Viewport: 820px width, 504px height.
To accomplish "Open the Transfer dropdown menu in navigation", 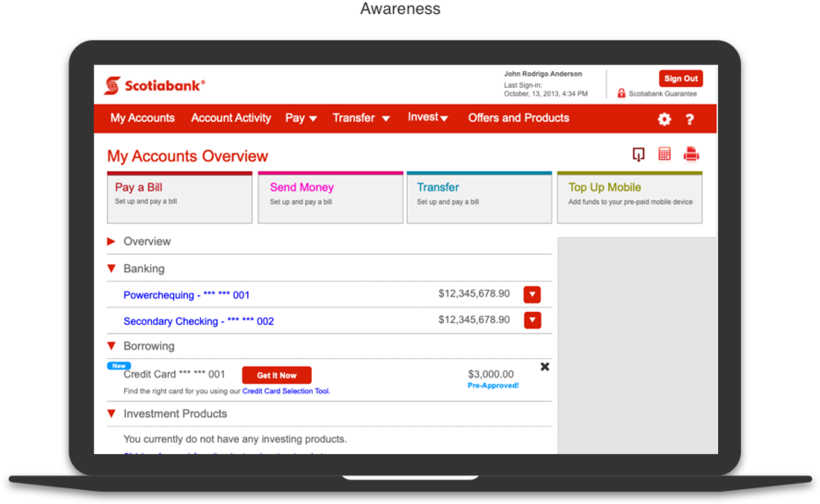I will (361, 118).
